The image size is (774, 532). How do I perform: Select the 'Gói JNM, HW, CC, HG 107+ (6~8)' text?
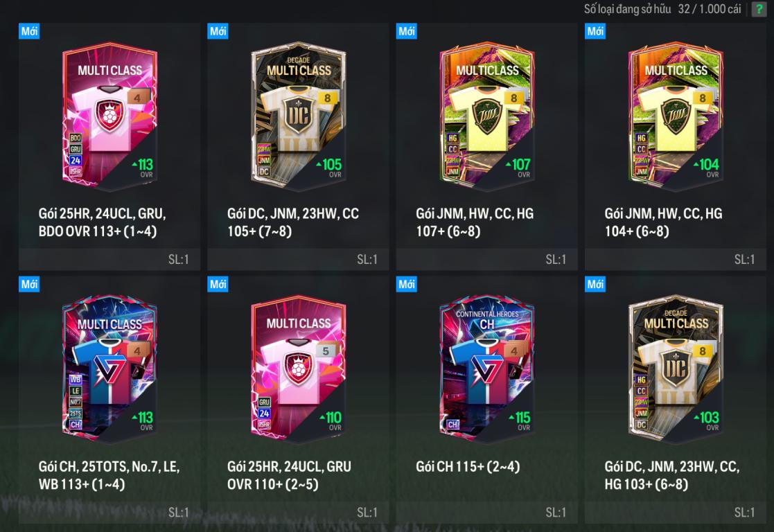(x=475, y=222)
